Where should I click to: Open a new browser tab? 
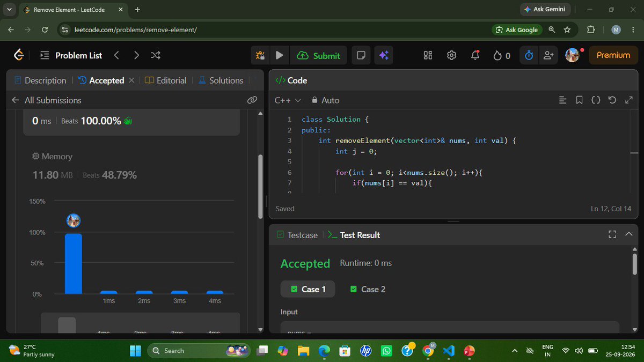pos(138,10)
